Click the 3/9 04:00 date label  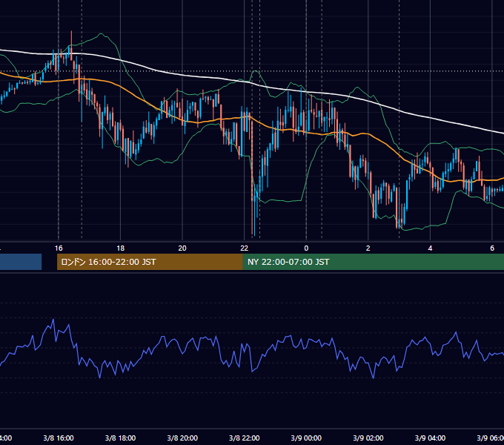pos(430,438)
